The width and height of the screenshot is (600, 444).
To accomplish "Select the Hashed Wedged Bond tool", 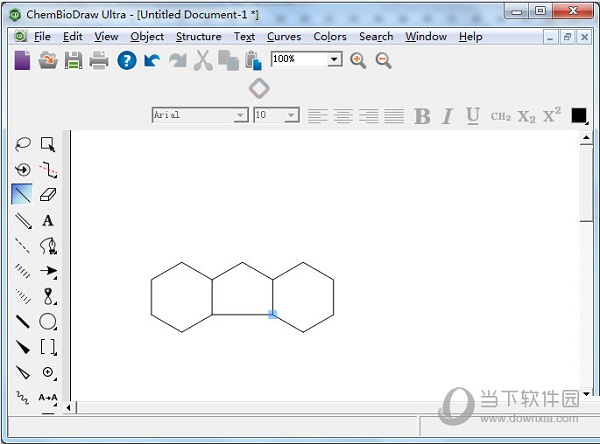I will pos(23,296).
